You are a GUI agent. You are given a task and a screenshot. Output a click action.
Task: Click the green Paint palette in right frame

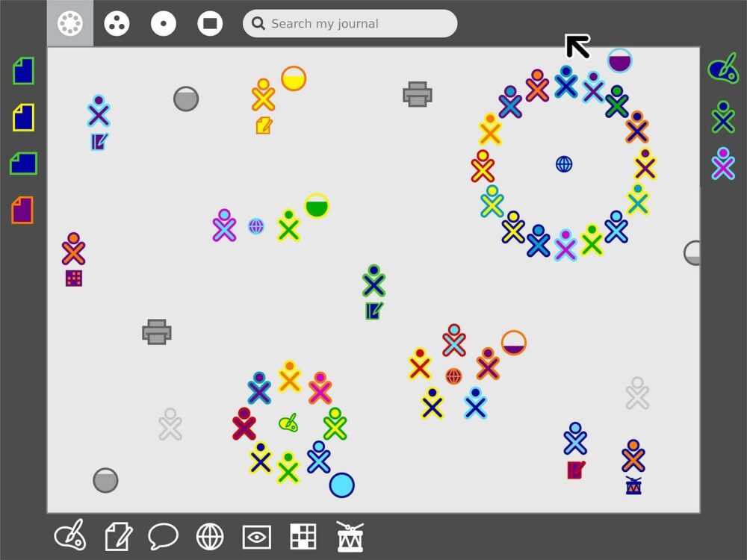[x=723, y=70]
